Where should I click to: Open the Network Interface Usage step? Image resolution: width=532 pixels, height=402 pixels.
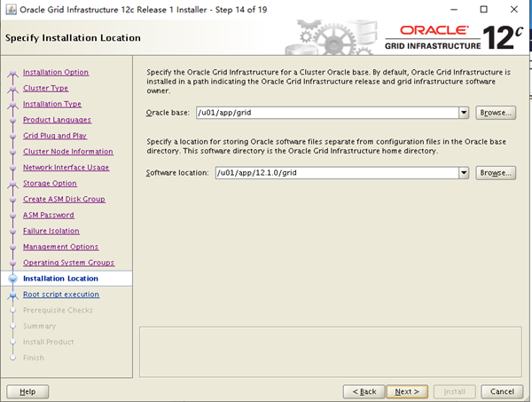66,168
